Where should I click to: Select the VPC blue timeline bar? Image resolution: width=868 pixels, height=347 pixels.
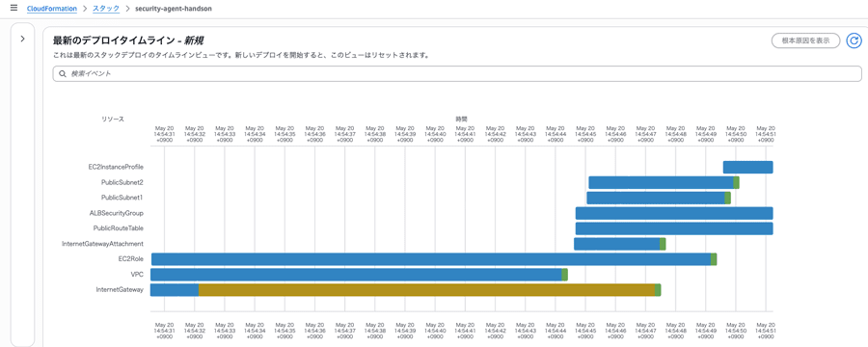click(x=356, y=275)
